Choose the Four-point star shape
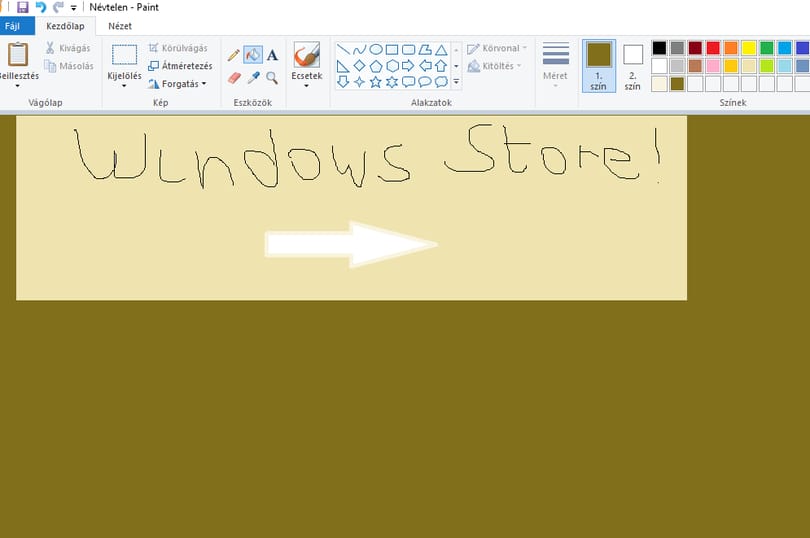Image resolution: width=810 pixels, height=538 pixels. (x=360, y=82)
